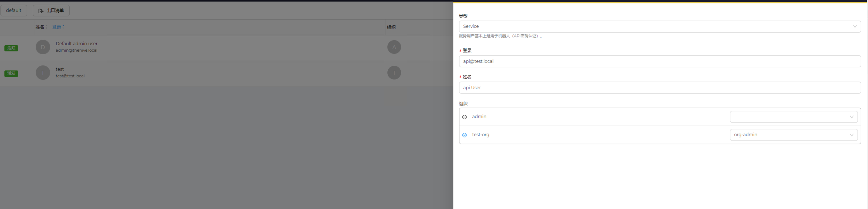The image size is (868, 209).
Task: Select the test user row email
Action: tap(70, 76)
